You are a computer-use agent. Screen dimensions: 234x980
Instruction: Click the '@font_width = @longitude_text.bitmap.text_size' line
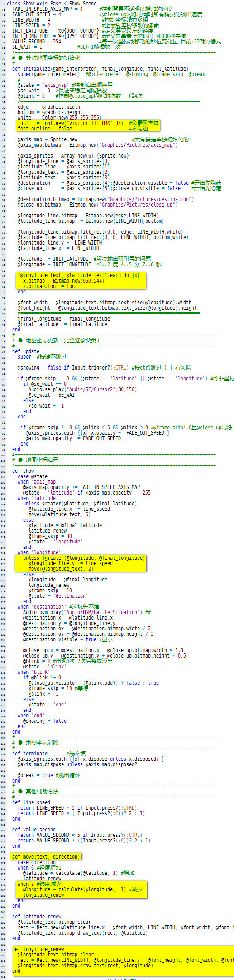(105, 303)
